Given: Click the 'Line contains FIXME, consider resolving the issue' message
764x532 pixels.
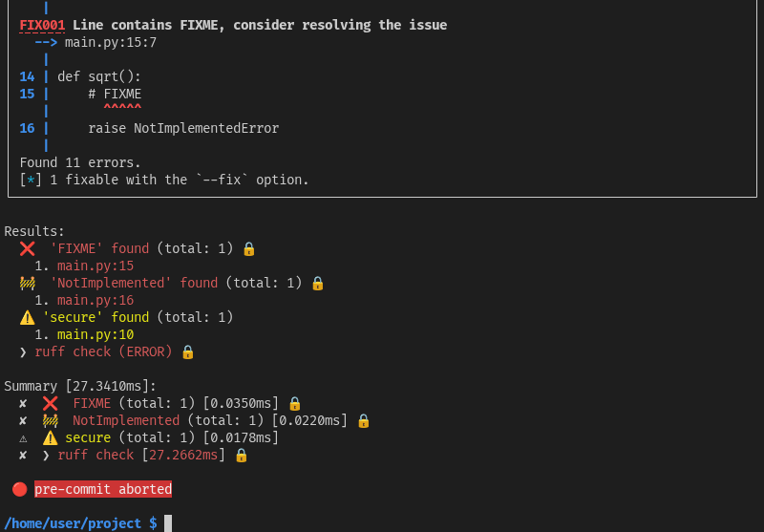Looking at the screenshot, I should click(x=260, y=26).
